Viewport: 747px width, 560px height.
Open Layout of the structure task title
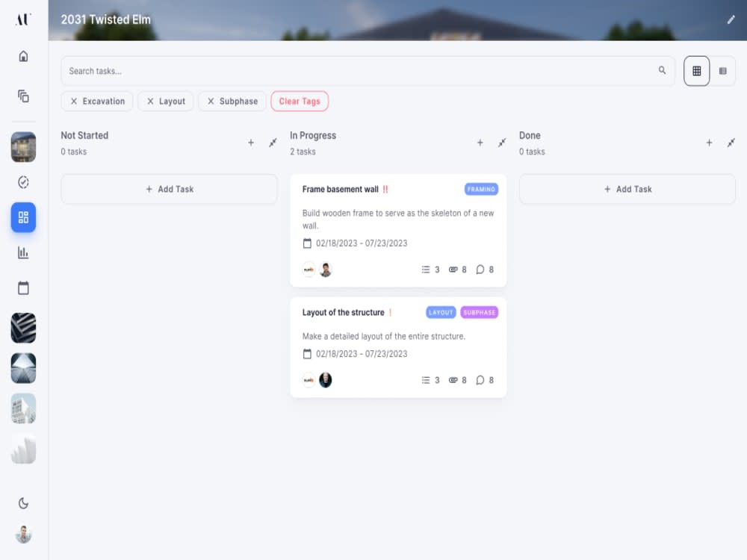click(343, 312)
